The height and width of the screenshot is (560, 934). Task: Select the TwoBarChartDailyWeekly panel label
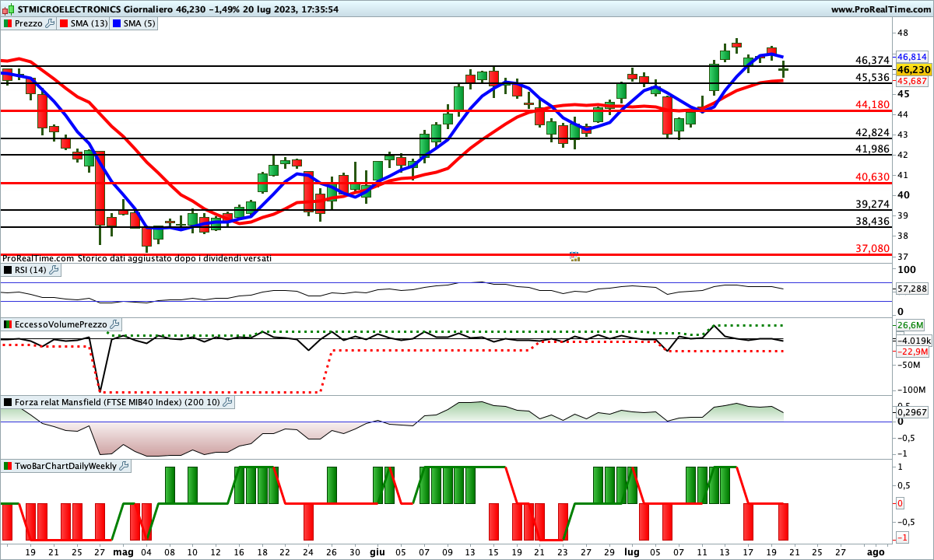[66, 466]
